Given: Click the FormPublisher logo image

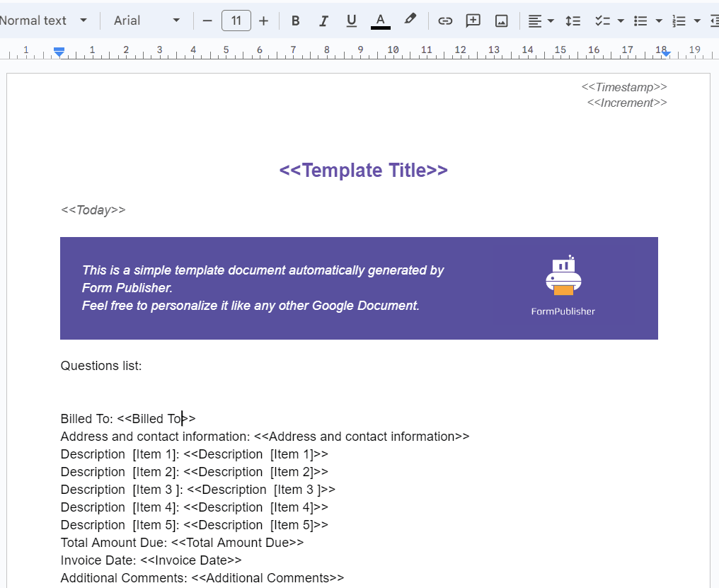Looking at the screenshot, I should tap(563, 286).
